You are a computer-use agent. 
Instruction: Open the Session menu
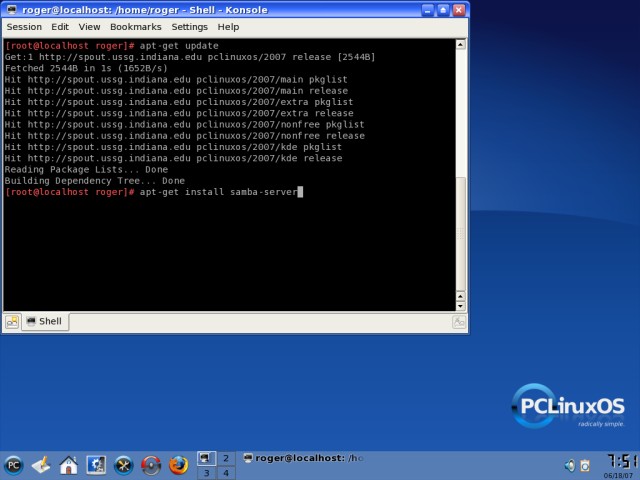(x=24, y=27)
